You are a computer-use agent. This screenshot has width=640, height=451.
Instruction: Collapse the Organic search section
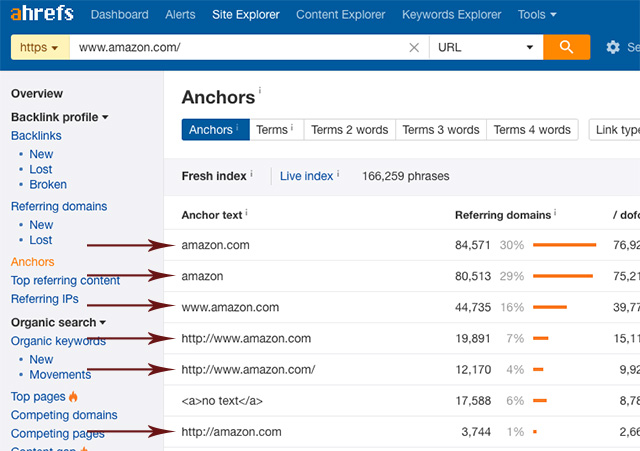(x=58, y=322)
